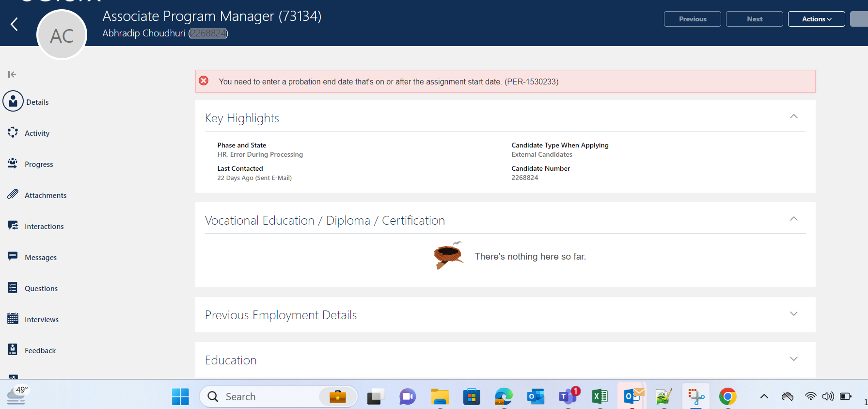The width and height of the screenshot is (868, 409).
Task: Click the taskbar Search box
Action: click(x=279, y=396)
